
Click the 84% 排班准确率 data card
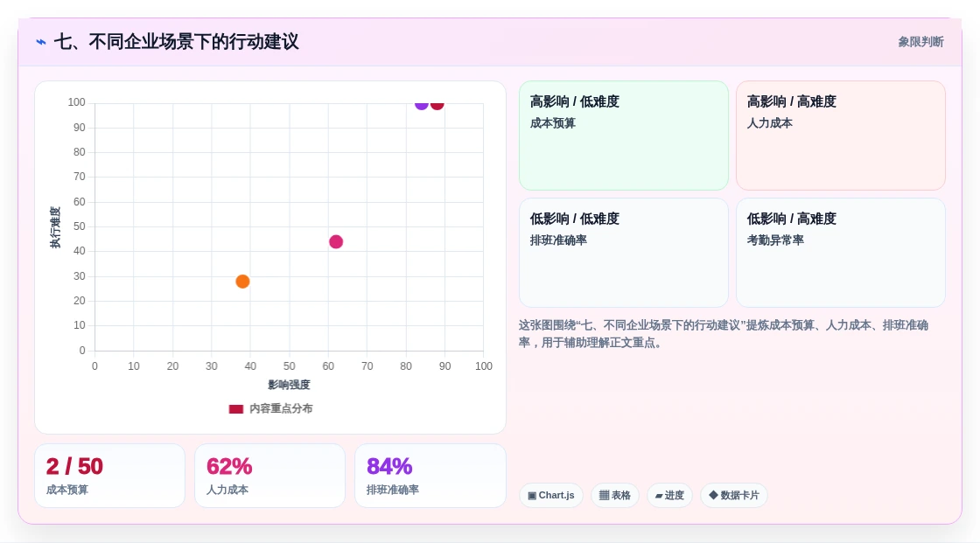(430, 476)
